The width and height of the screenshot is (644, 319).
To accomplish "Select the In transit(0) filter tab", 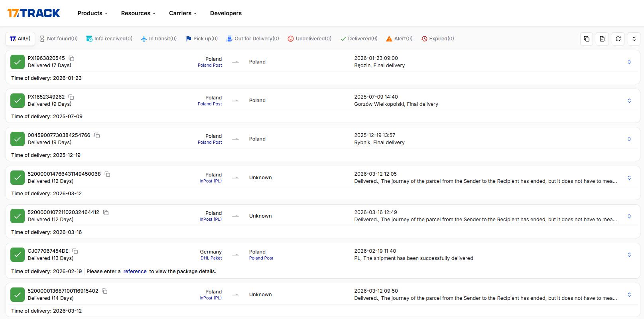I will pos(159,39).
